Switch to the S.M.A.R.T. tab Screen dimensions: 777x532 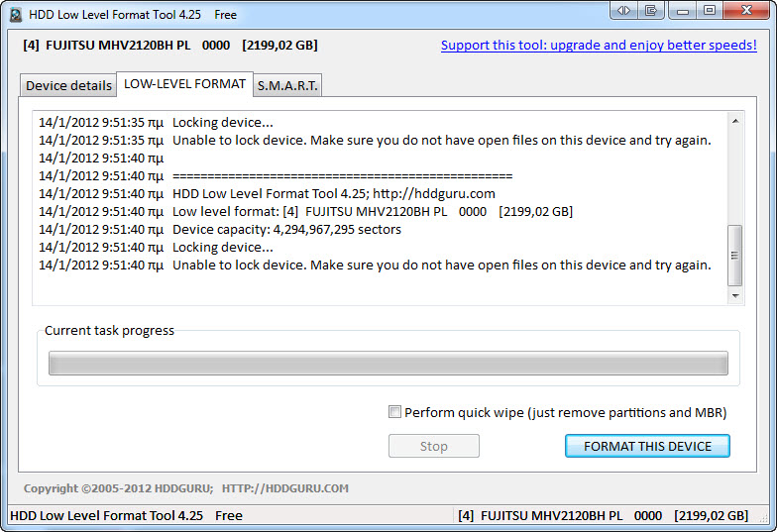287,85
